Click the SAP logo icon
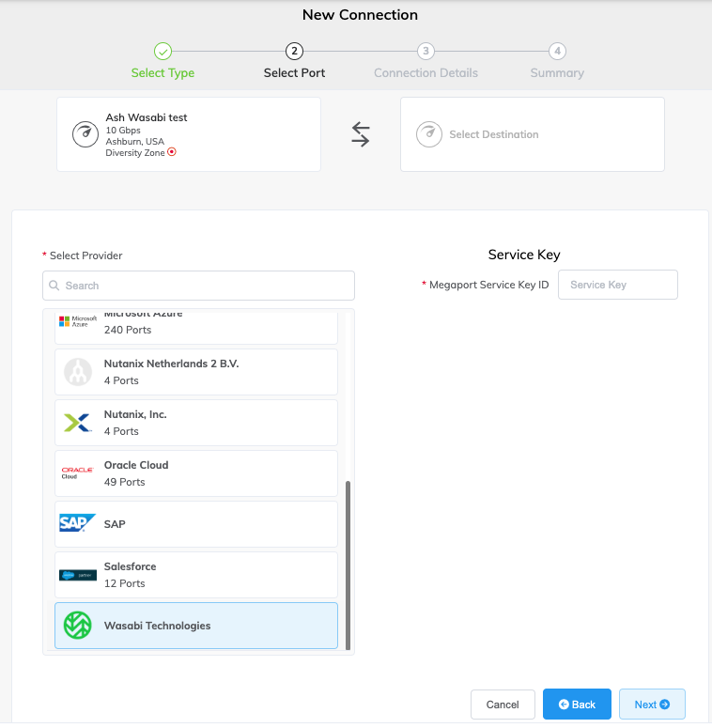Viewport: 712px width, 728px height. tap(77, 524)
